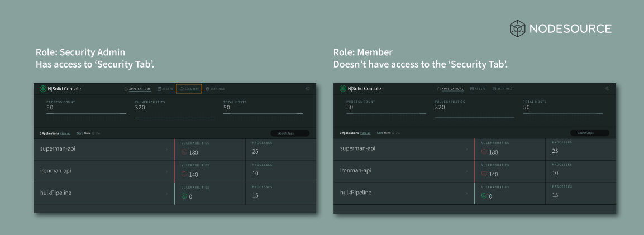
Task: Expand superman-api chevron in Security Admin console
Action: pyautogui.click(x=166, y=150)
